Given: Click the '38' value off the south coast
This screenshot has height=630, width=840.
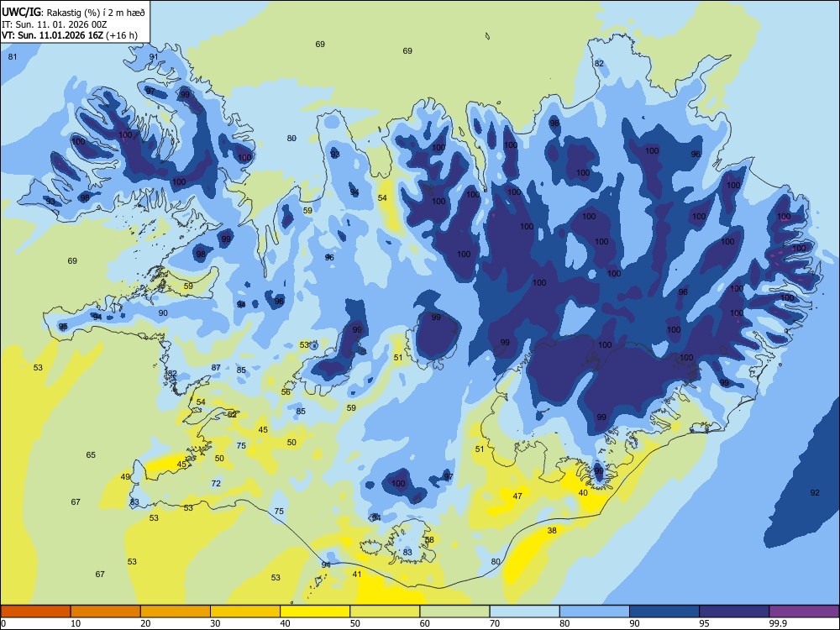Looking at the screenshot, I should tap(552, 530).
